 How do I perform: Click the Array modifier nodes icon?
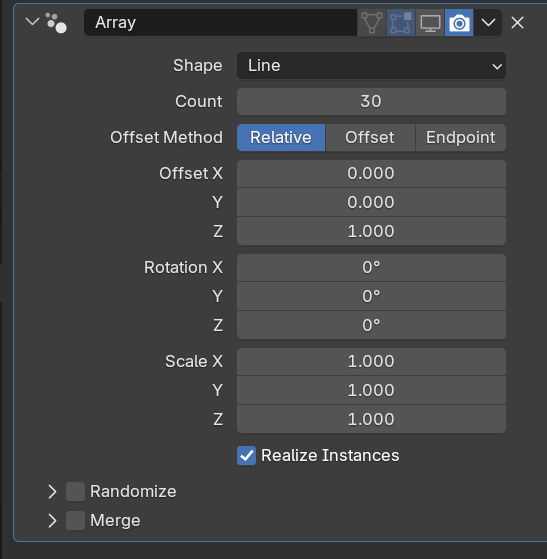tap(56, 23)
